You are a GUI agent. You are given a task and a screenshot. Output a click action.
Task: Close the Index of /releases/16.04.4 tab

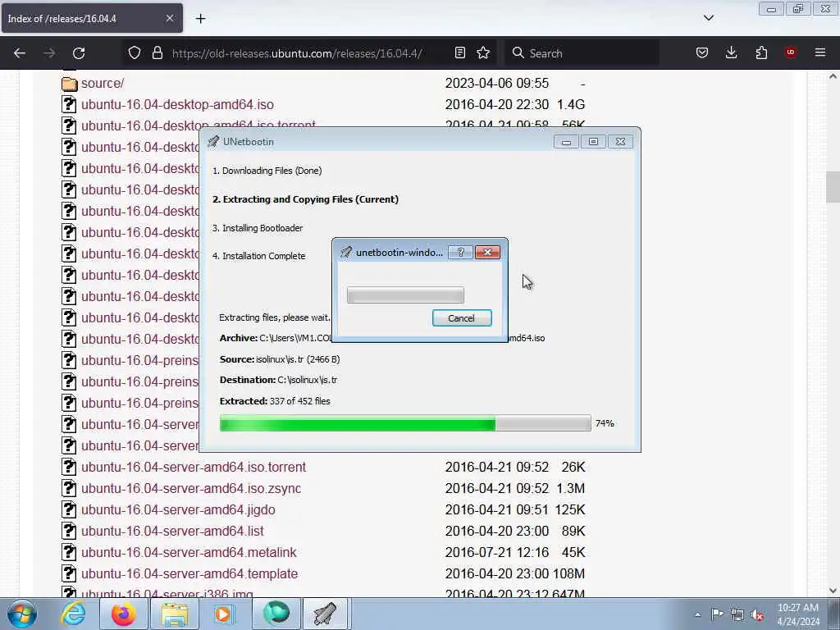(169, 18)
